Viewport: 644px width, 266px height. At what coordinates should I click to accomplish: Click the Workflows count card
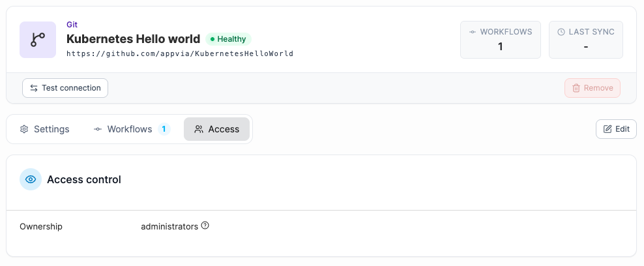501,40
